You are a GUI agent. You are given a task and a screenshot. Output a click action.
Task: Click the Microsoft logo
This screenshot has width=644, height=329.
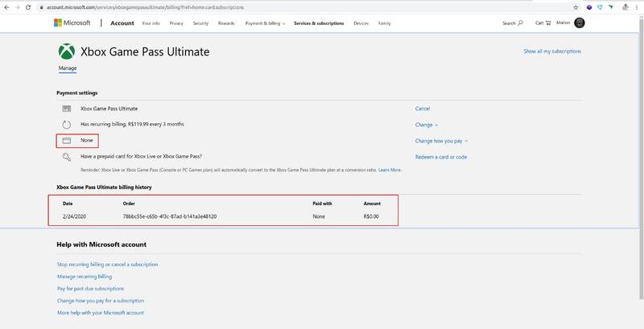click(72, 23)
